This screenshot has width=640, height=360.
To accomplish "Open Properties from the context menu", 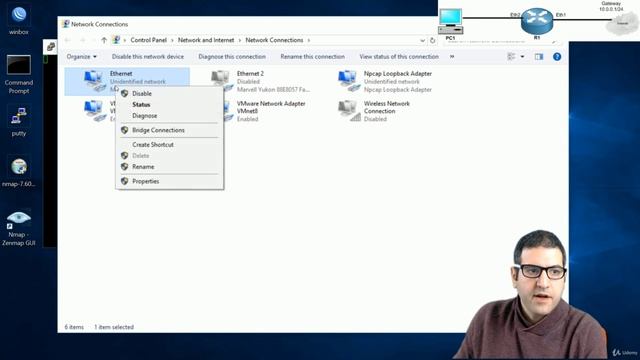I will point(169,181).
